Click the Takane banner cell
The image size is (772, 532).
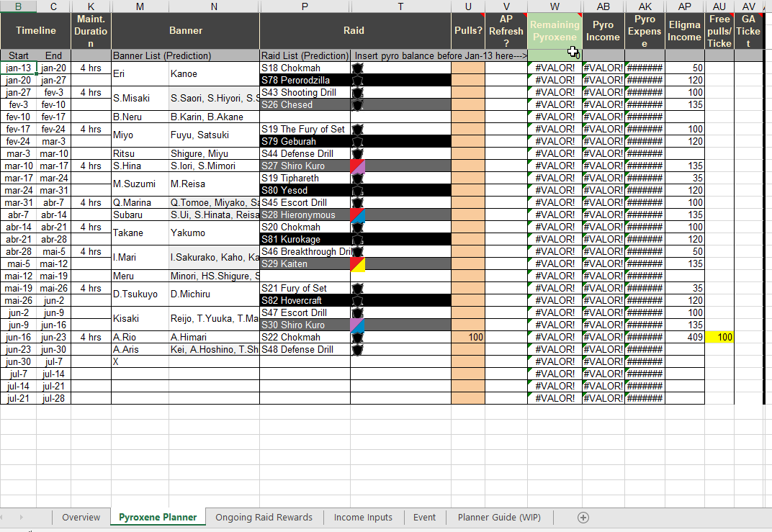point(140,233)
